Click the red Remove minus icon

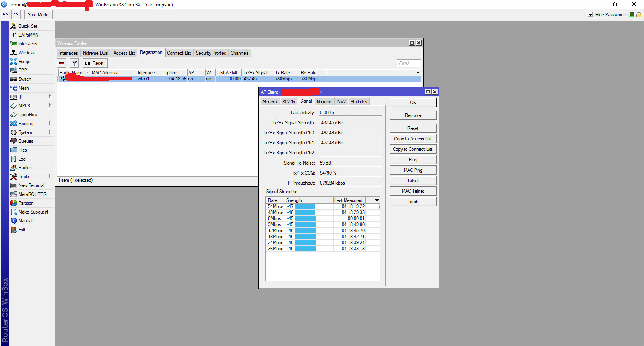point(62,63)
